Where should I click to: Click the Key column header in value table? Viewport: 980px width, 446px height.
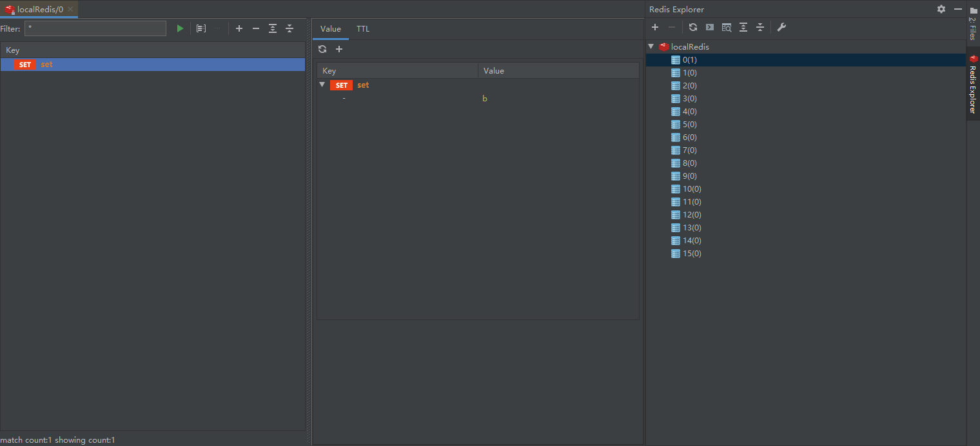click(x=397, y=71)
